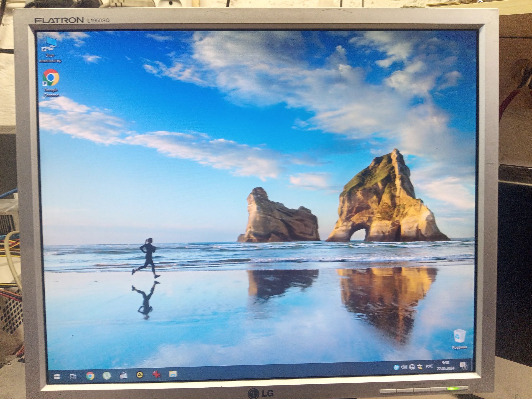Select the Корзина recycle bin icon
Screen dimensions: 532x399
tap(460, 339)
